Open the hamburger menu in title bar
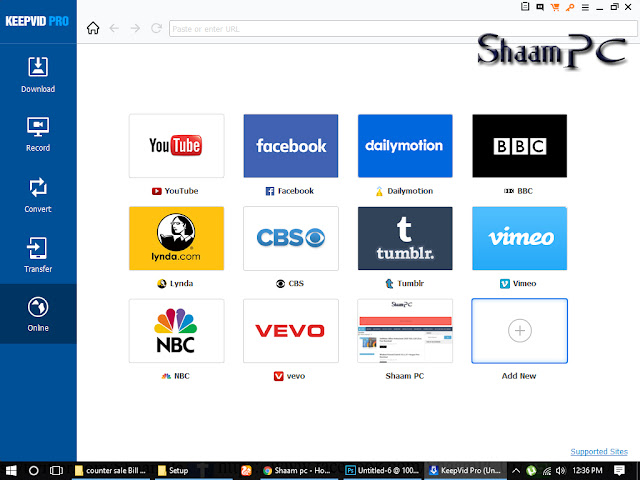 [x=585, y=7]
